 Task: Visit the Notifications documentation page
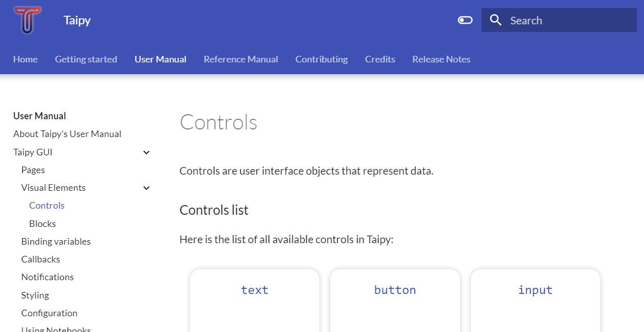coord(47,277)
